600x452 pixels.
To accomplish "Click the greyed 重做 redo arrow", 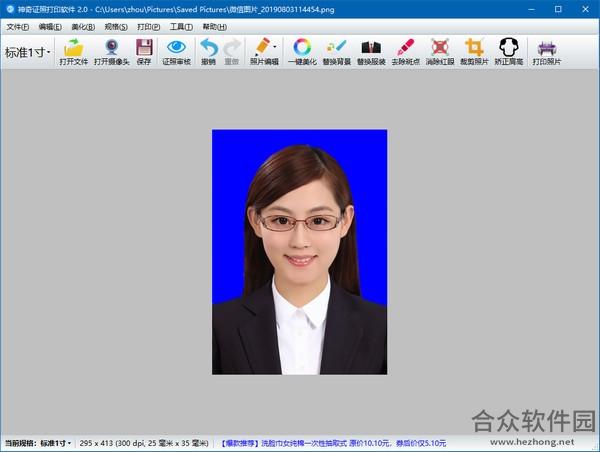I will point(232,52).
